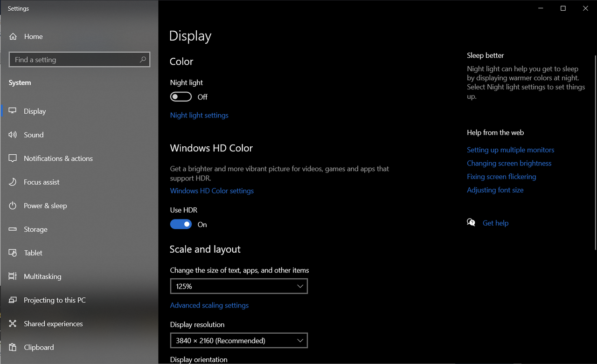Click the Power & sleep icon
Viewport: 597px width, 364px height.
[x=13, y=206]
